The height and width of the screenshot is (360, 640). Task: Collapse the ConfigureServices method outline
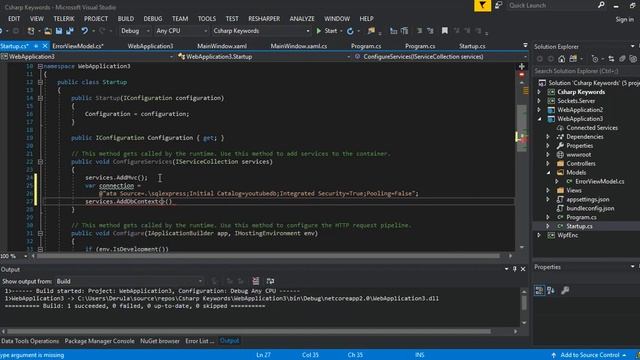[x=40, y=162]
